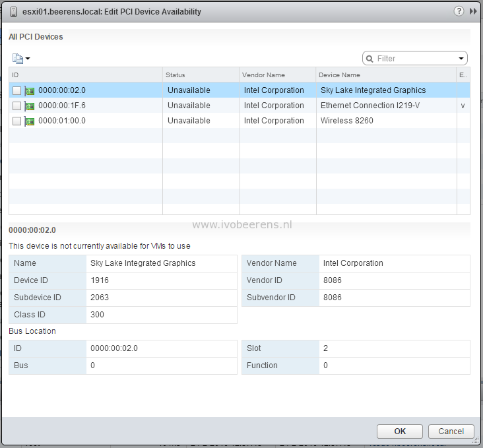
Task: Click Class ID value 300
Action: tap(97, 315)
